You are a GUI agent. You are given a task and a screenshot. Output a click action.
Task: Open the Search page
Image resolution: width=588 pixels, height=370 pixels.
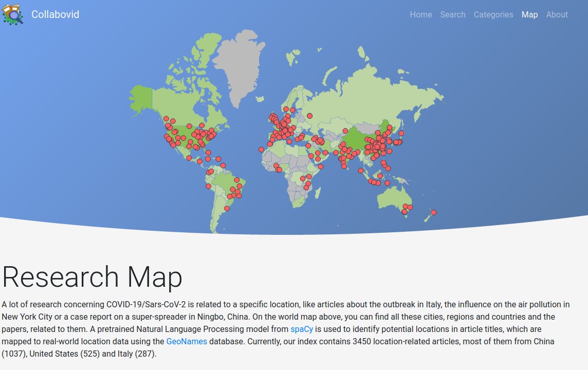tap(452, 14)
